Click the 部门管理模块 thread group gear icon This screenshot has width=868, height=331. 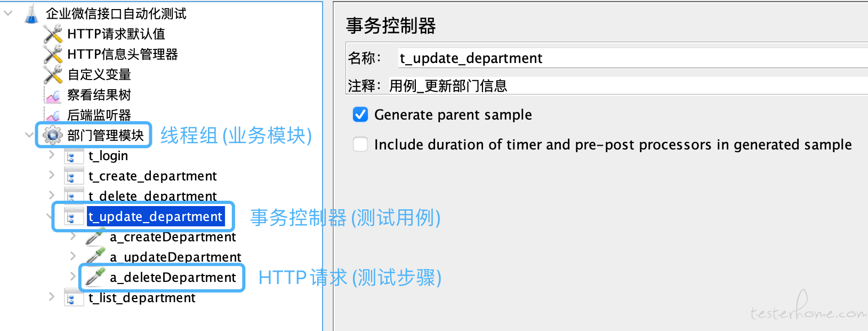tap(53, 135)
